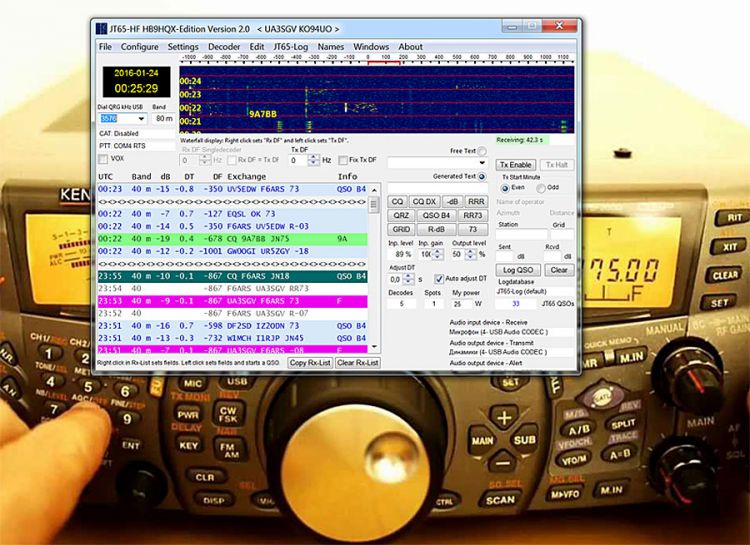The image size is (750, 545).
Task: Expand the Dial QRG kHz dropdown
Action: pyautogui.click(x=141, y=118)
